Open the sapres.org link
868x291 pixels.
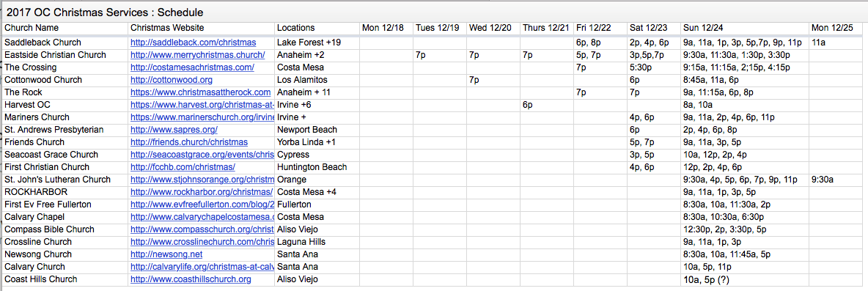174,130
